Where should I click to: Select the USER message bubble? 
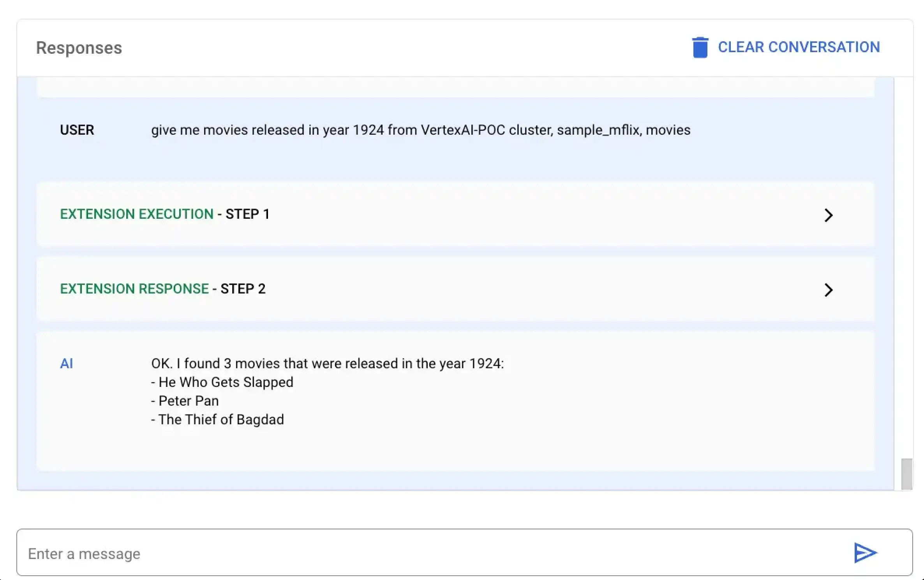[420, 130]
